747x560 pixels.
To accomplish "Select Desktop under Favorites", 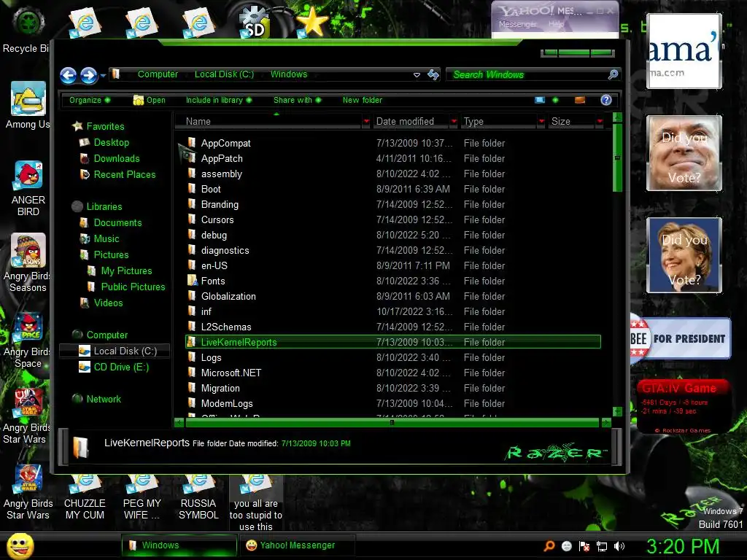I will (111, 142).
